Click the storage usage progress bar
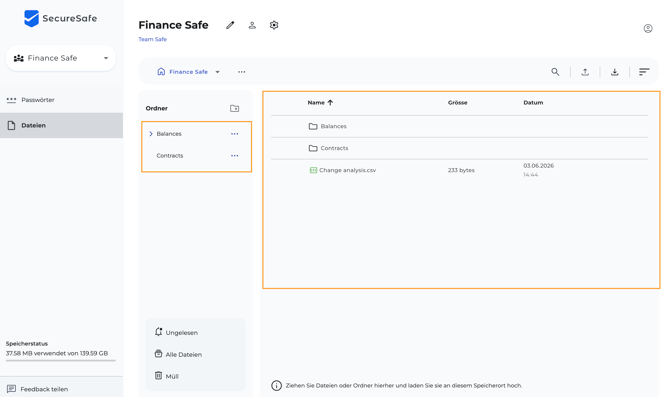The image size is (670, 397). click(x=61, y=361)
